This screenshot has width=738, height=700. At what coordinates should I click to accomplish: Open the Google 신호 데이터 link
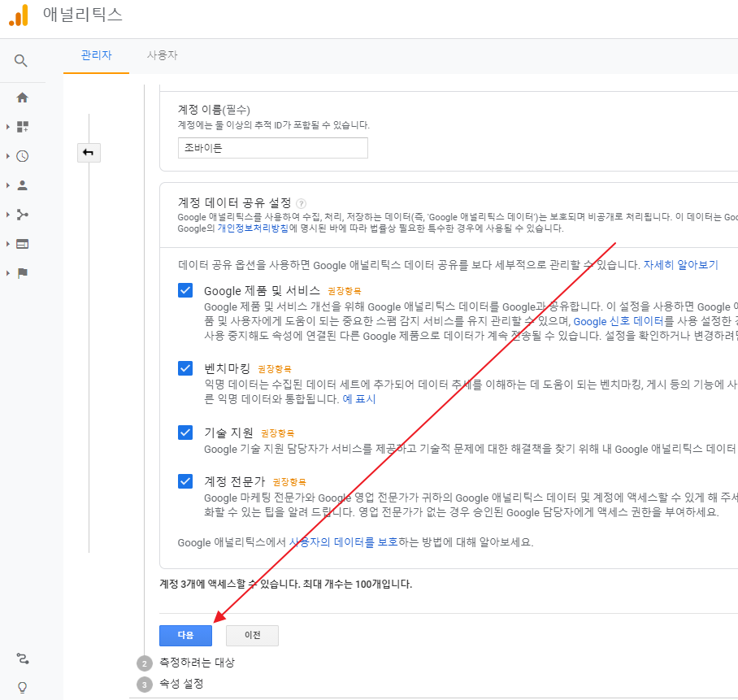(x=618, y=321)
